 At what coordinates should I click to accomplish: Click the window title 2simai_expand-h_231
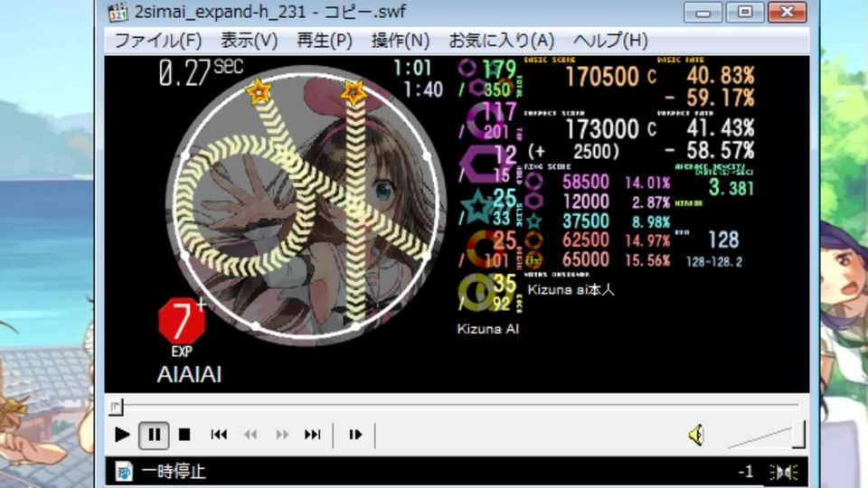[269, 12]
